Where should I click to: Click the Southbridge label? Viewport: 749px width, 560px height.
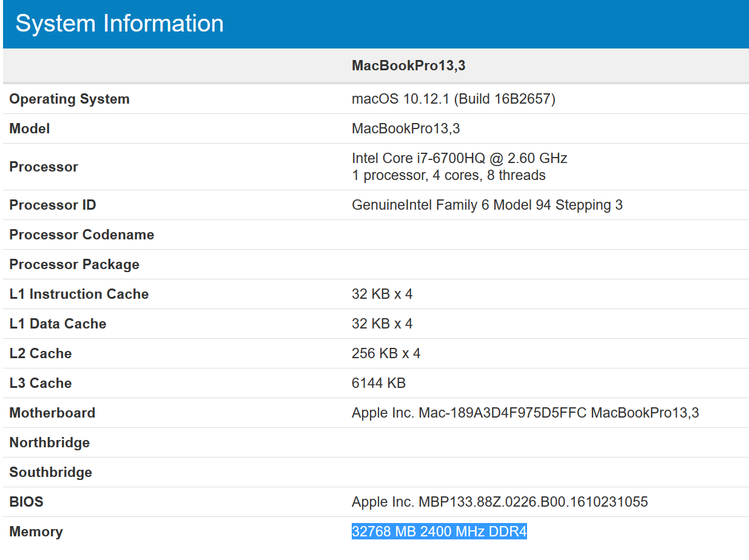click(x=51, y=472)
